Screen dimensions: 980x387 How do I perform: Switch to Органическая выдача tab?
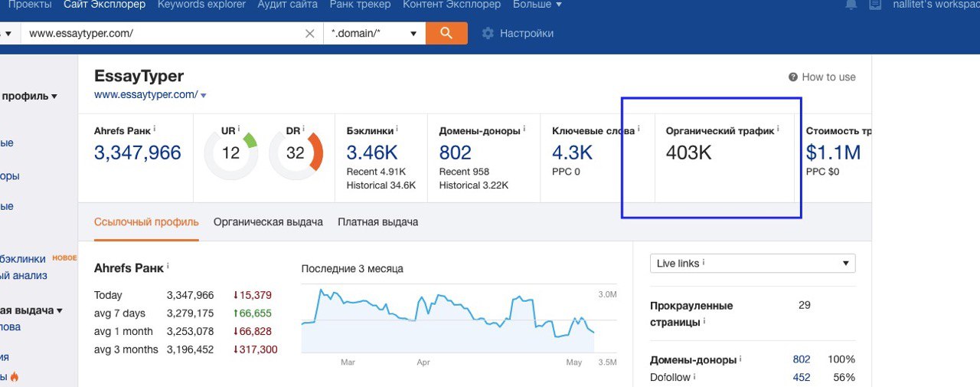pos(268,222)
